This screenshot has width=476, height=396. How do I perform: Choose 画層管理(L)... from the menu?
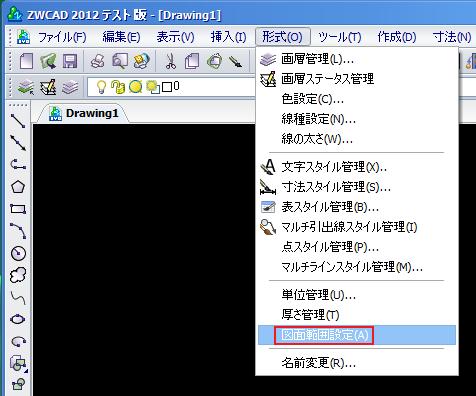click(x=357, y=59)
